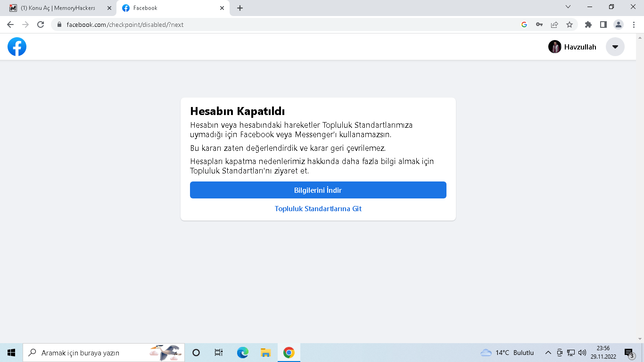644x362 pixels.
Task: Open Cortana circle icon
Action: pos(196,353)
